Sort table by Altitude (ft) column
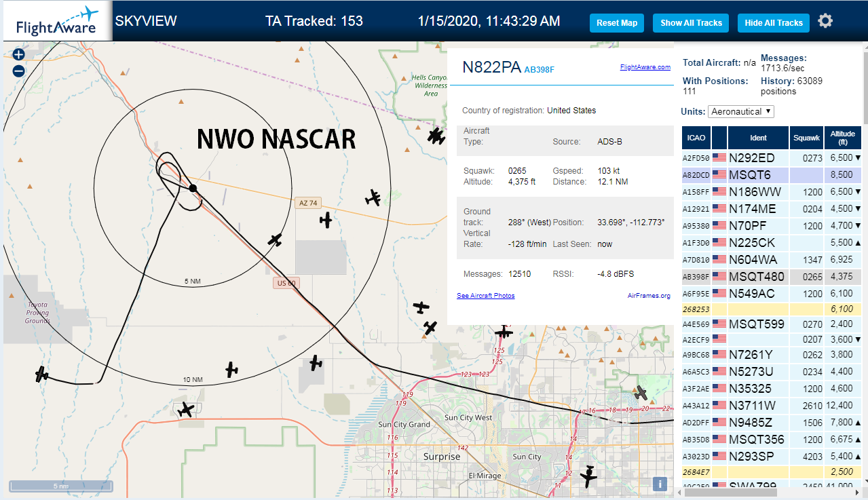The width and height of the screenshot is (868, 500). click(x=843, y=138)
